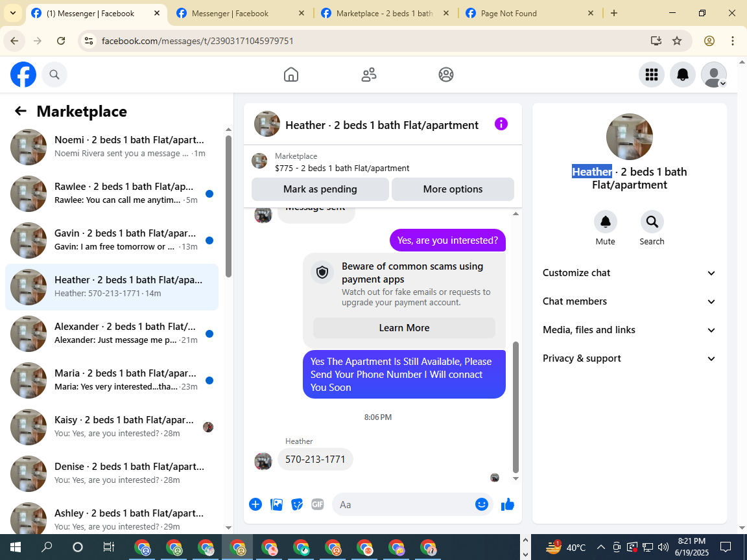Click the address bar URL
747x560 pixels.
(x=198, y=41)
